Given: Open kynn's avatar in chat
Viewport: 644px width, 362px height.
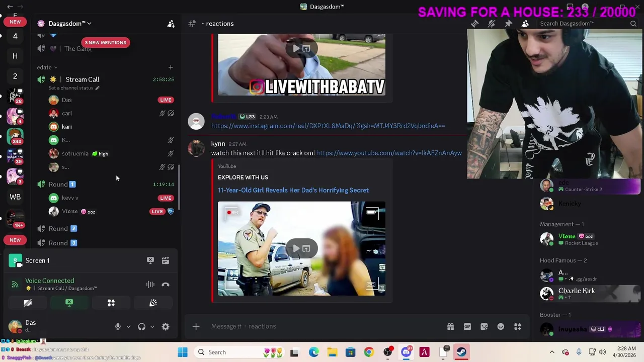Looking at the screenshot, I should point(196,148).
